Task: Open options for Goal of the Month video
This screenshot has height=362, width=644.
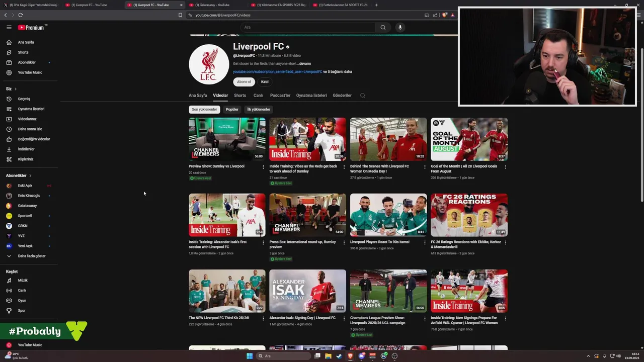Action: tap(506, 167)
